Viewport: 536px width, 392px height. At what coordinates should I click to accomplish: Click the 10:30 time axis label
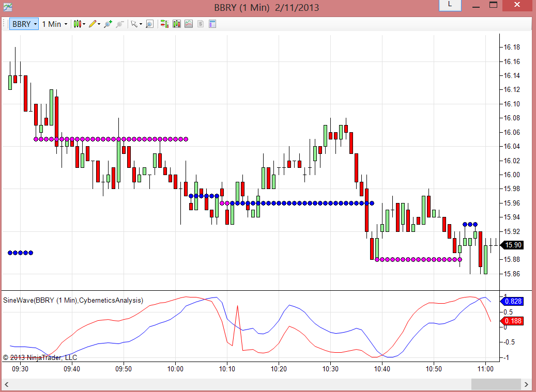coord(331,369)
